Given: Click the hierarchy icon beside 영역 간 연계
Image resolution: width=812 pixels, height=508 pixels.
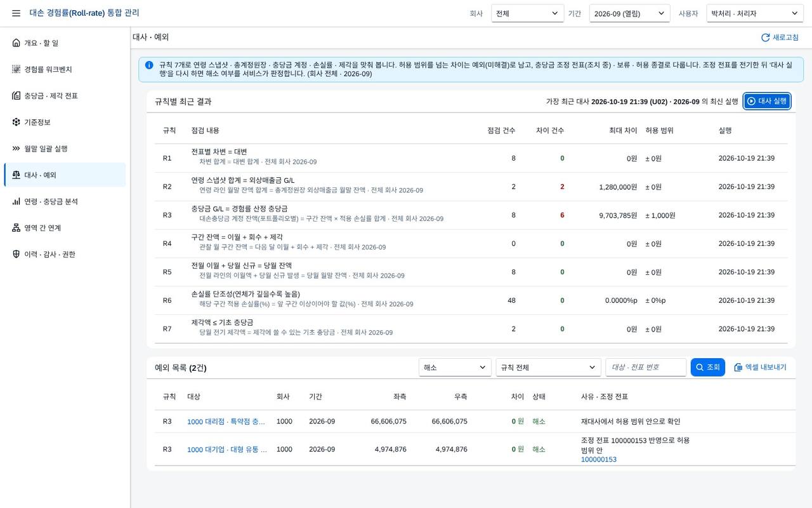Looking at the screenshot, I should [x=16, y=228].
